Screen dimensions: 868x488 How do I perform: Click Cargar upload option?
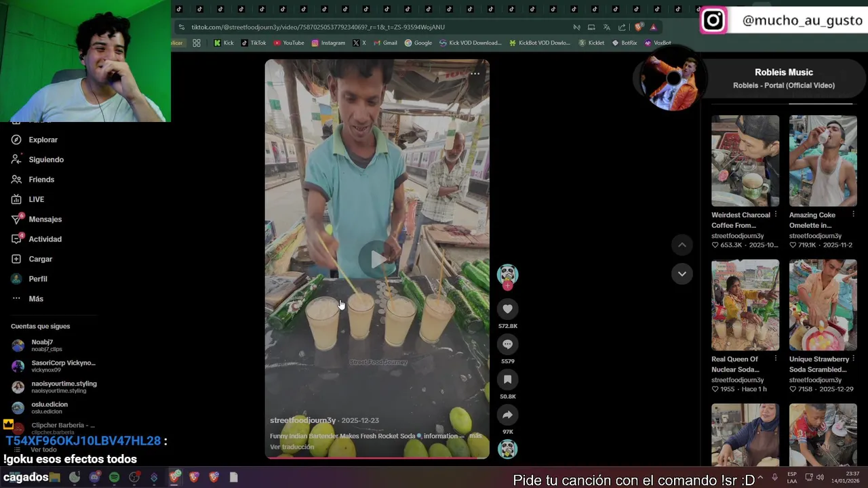tap(32, 259)
